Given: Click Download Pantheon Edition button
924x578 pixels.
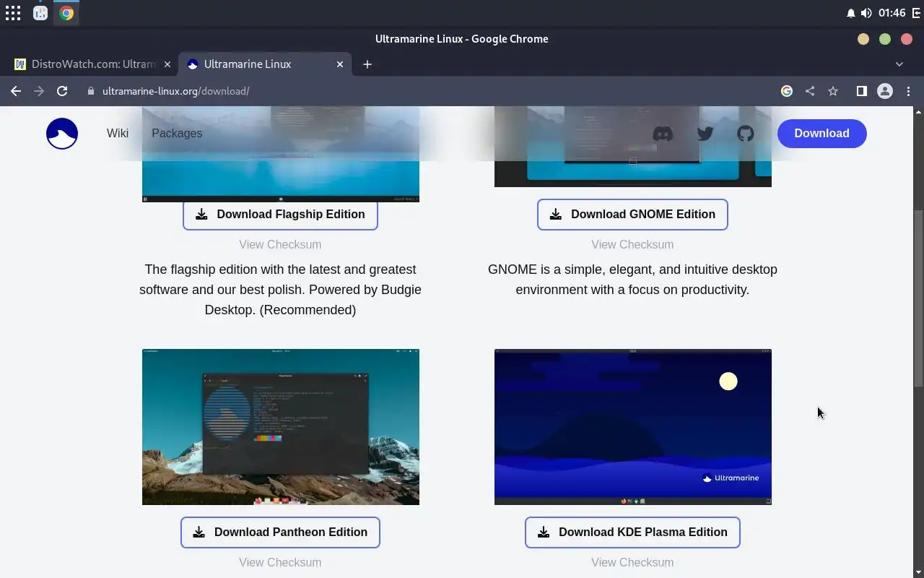Looking at the screenshot, I should (280, 532).
